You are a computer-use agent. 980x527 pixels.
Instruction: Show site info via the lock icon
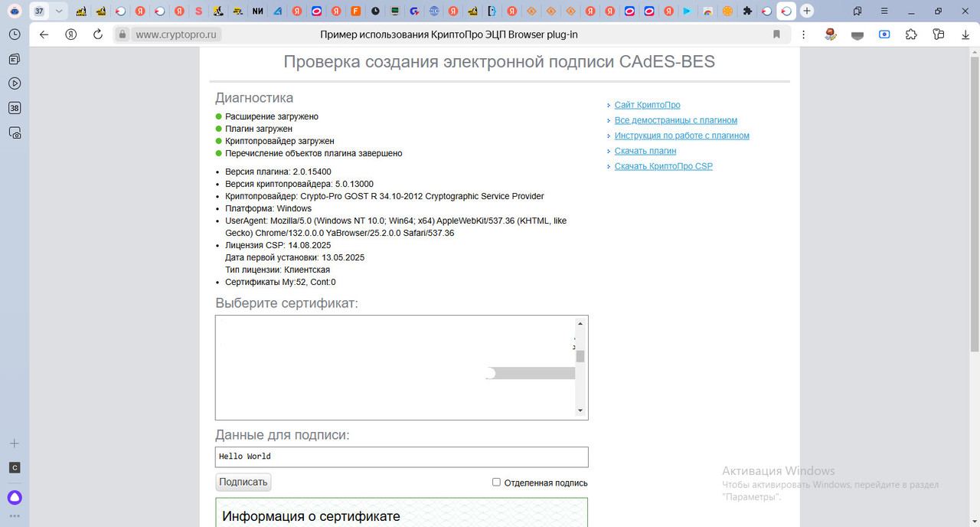121,34
